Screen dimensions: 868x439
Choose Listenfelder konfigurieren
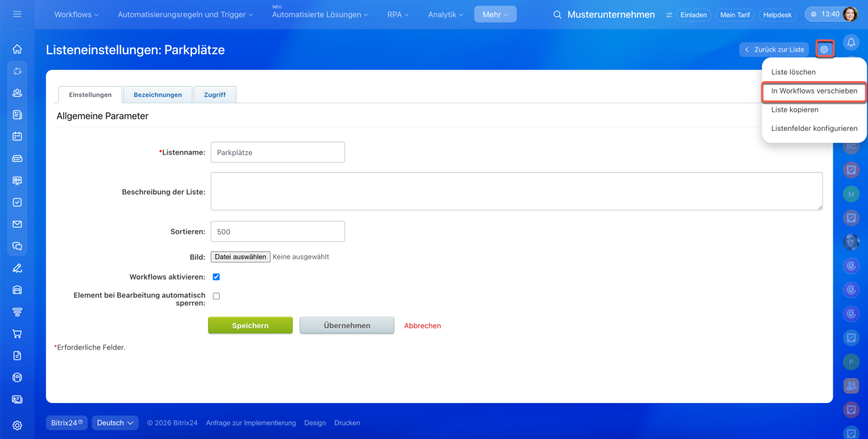pyautogui.click(x=814, y=129)
